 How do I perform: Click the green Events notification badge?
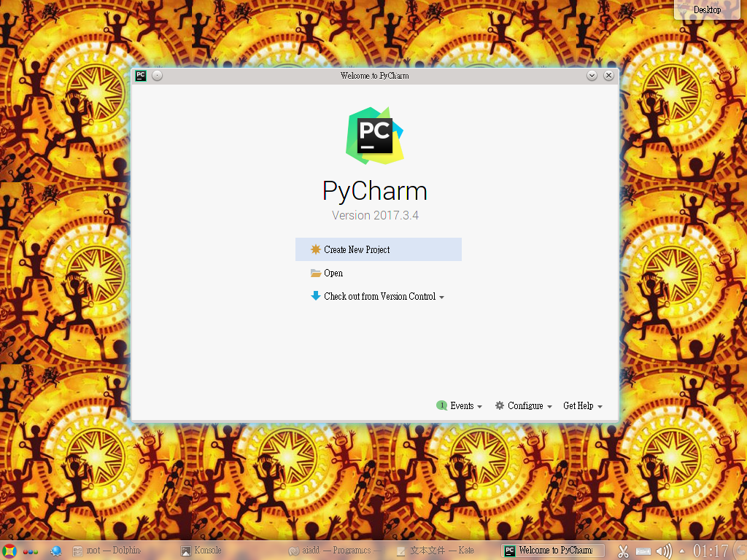coord(441,405)
